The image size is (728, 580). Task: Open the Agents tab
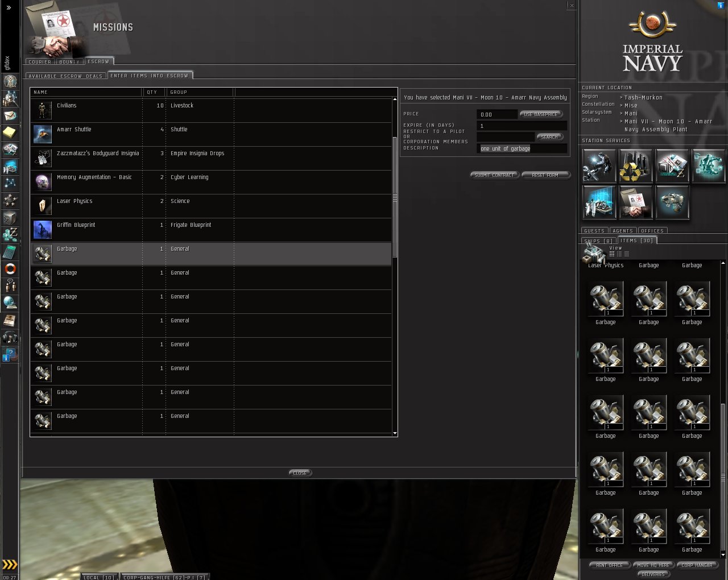[623, 231]
